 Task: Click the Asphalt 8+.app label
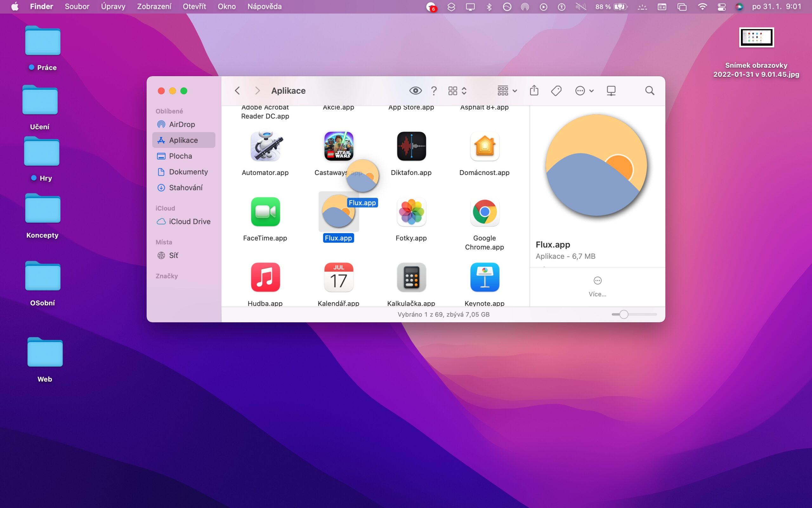[x=485, y=108]
